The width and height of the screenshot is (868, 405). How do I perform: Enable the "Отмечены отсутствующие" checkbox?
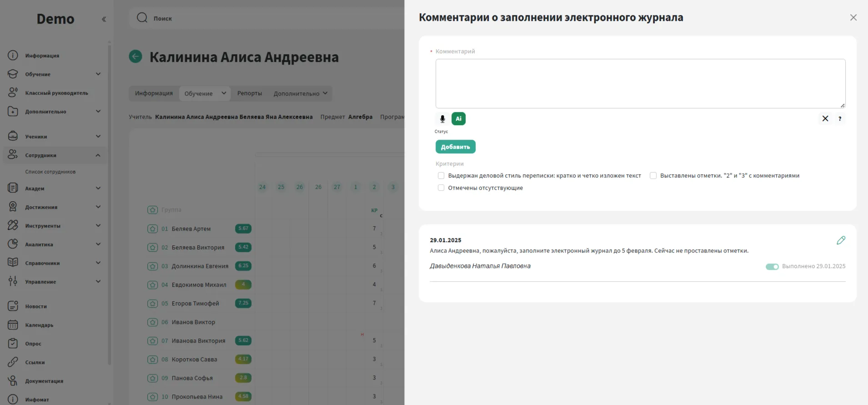pyautogui.click(x=441, y=188)
